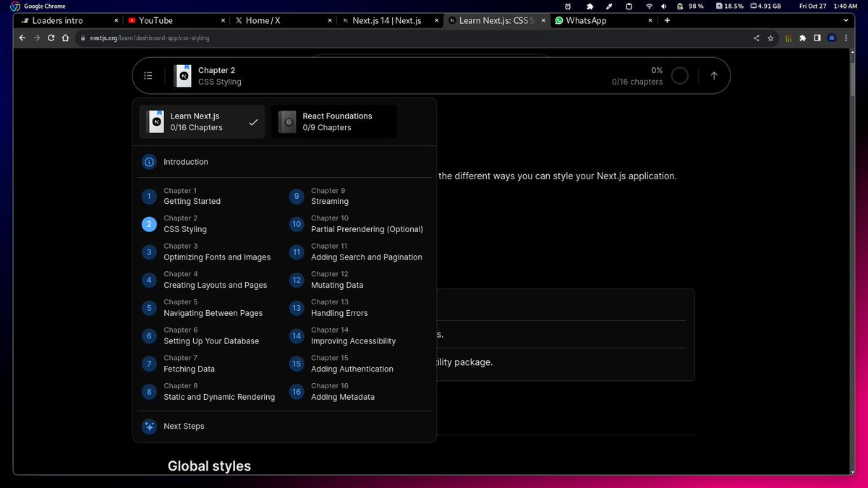Bookmark this page with the star icon
868x488 pixels.
pyautogui.click(x=771, y=38)
